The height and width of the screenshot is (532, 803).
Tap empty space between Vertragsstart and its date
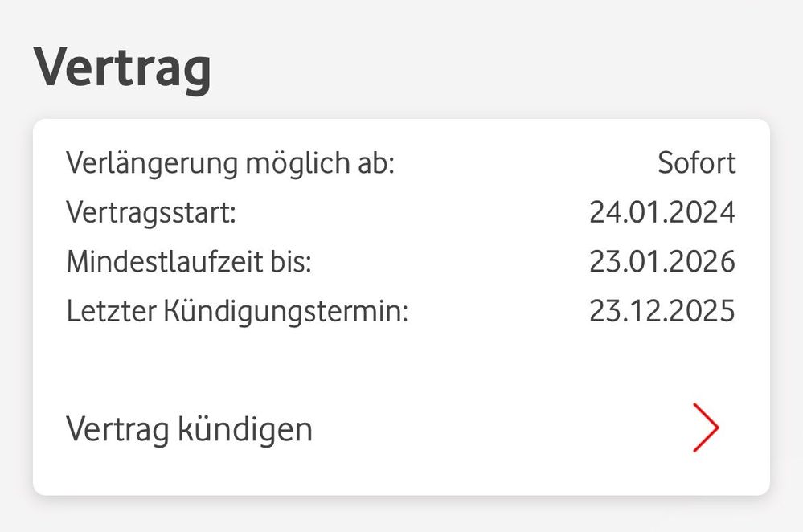[x=410, y=213]
